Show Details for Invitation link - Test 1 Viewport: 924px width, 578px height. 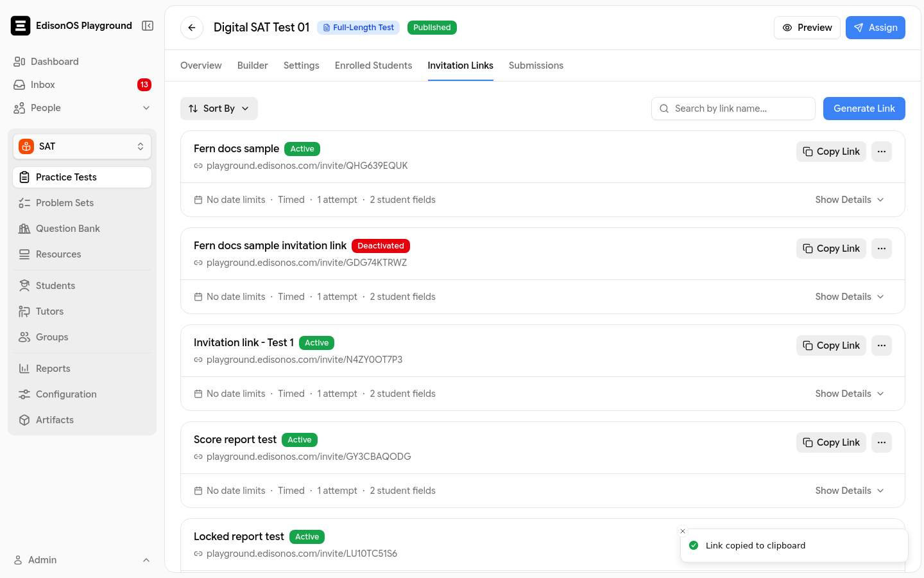pyautogui.click(x=850, y=394)
